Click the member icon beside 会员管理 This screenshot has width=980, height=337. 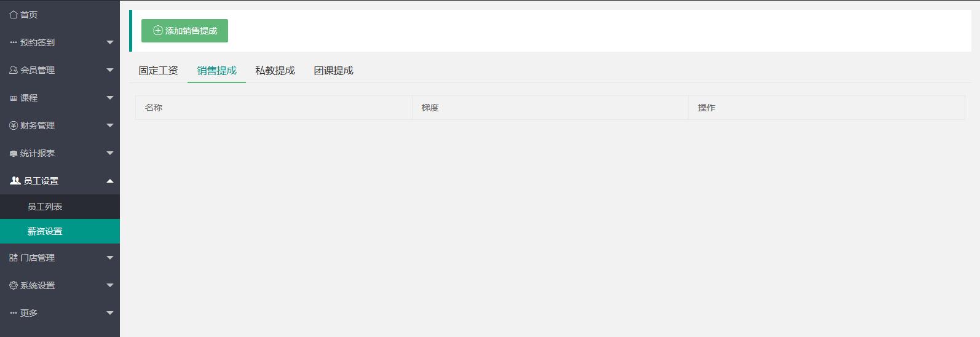coord(14,70)
